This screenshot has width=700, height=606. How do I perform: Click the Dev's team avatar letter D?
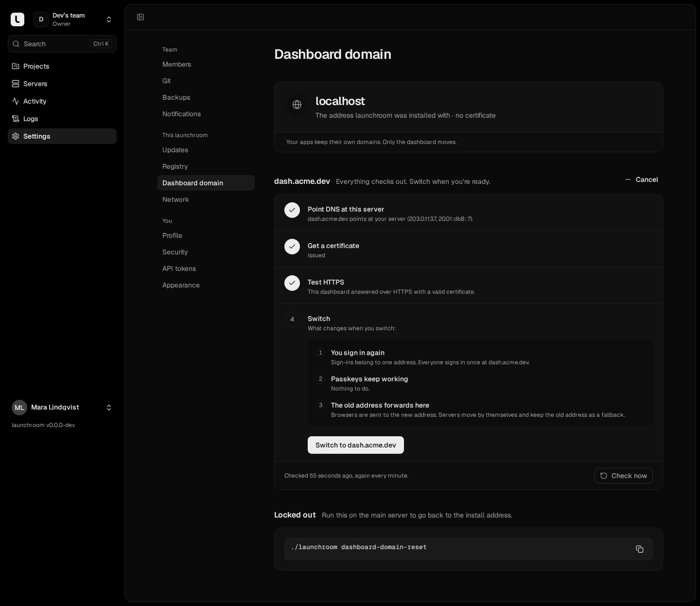(x=41, y=19)
